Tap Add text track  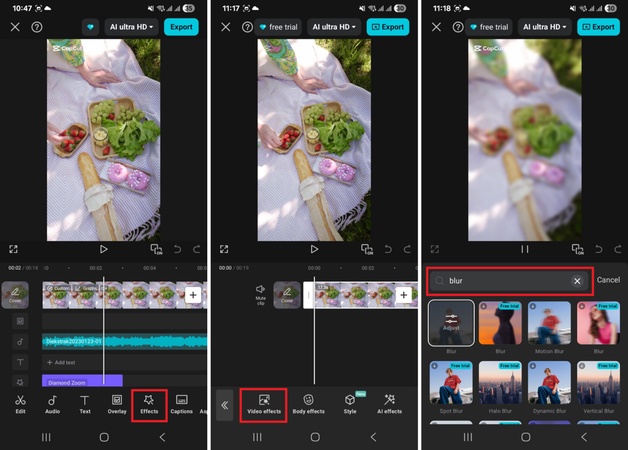(62, 362)
